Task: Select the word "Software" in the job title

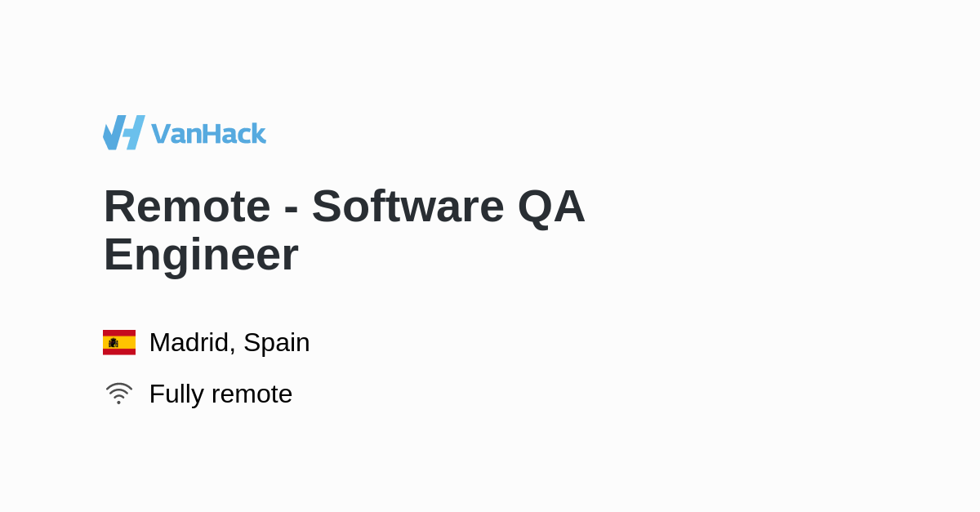Action: tap(408, 206)
